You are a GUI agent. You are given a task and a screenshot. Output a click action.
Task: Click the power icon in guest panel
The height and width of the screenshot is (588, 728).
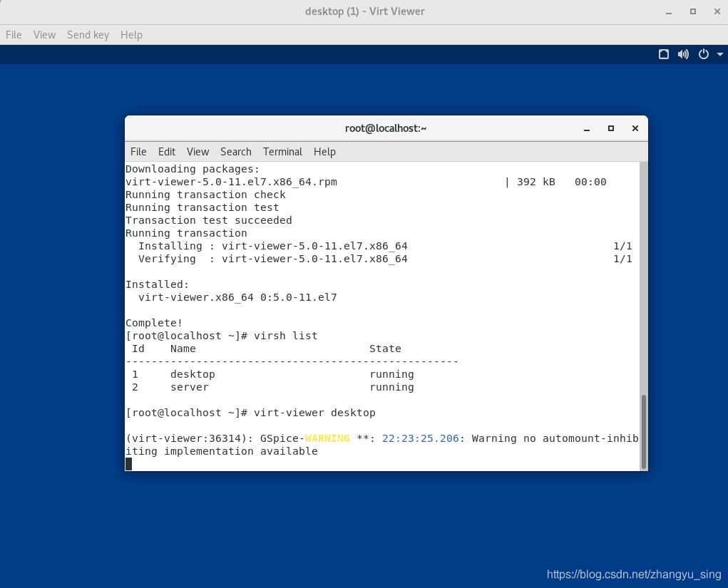pos(704,54)
